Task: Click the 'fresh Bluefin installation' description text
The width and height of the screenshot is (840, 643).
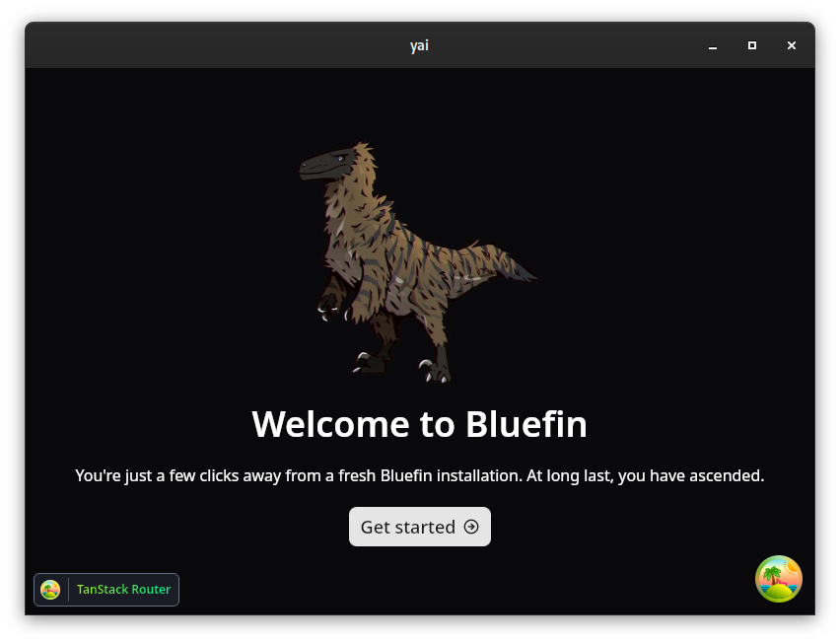Action: click(419, 475)
